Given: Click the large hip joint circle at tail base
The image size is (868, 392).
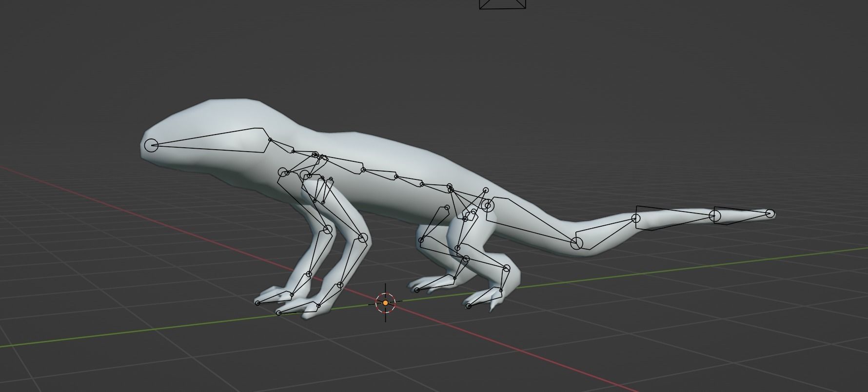Looking at the screenshot, I should (x=488, y=206).
